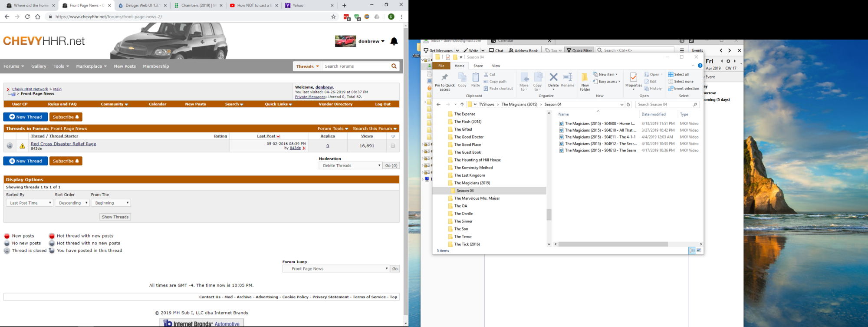
Task: Pin to Quick access icon
Action: pyautogui.click(x=444, y=81)
